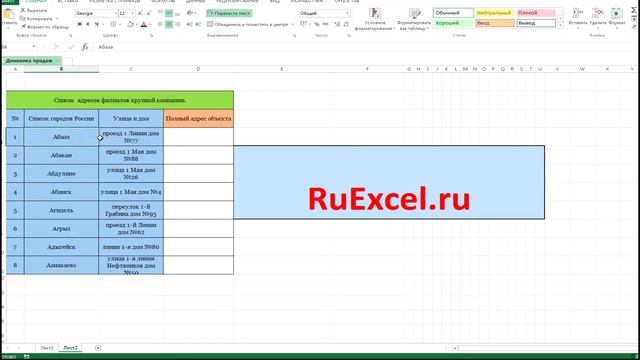Viewport: 640px width, 360px height.
Task: Open the Name Box dropdown arrow
Action: pyautogui.click(x=34, y=47)
